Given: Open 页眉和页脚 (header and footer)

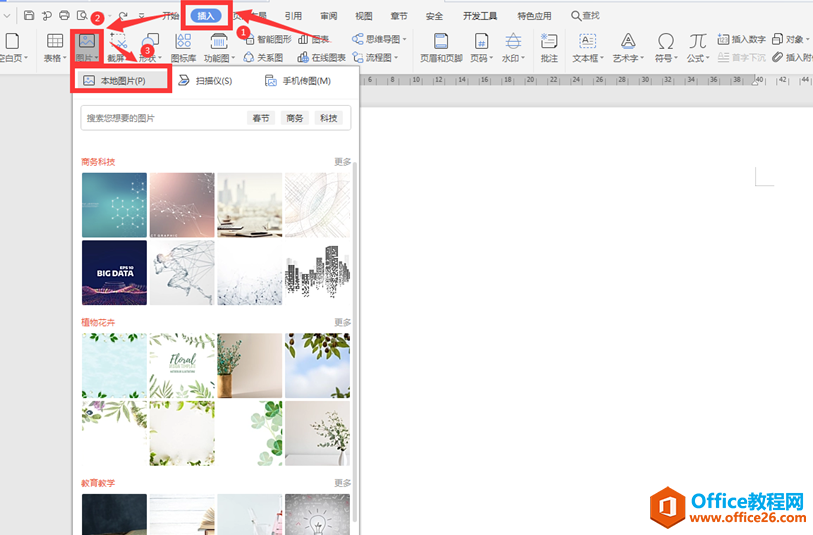Looking at the screenshot, I should (x=441, y=47).
